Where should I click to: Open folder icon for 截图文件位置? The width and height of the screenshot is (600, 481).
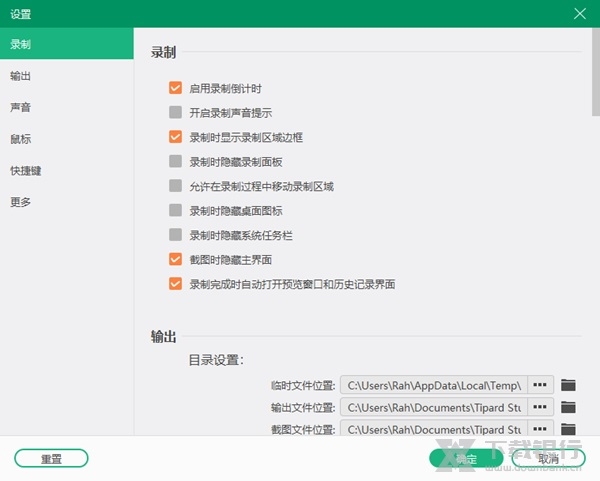568,429
